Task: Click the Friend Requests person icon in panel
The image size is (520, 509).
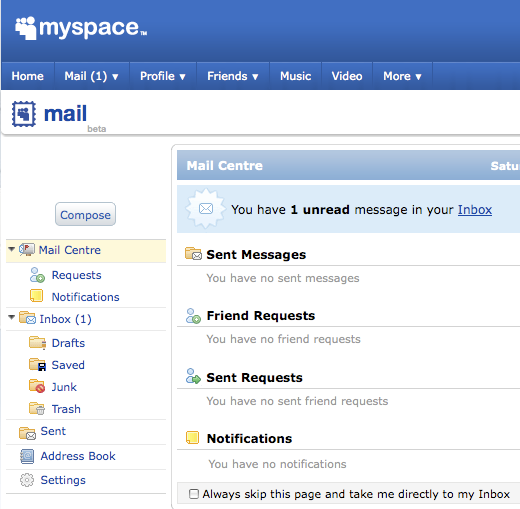Action: (193, 316)
